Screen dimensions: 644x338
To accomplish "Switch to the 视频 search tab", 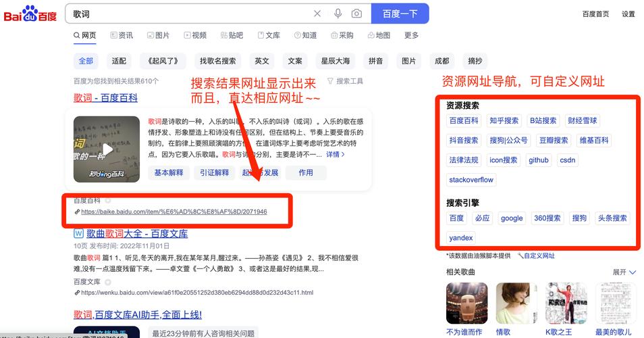I will tap(195, 35).
